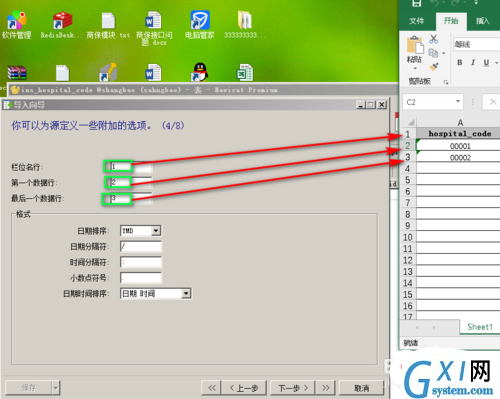Click the 小数点符号 input field
Image resolution: width=500 pixels, height=399 pixels.
[x=140, y=278]
